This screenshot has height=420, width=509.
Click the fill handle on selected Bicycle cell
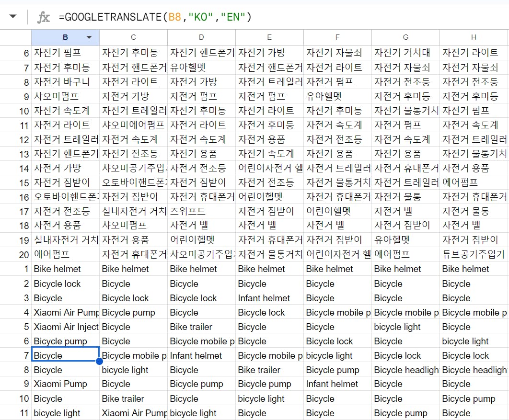[x=99, y=361]
